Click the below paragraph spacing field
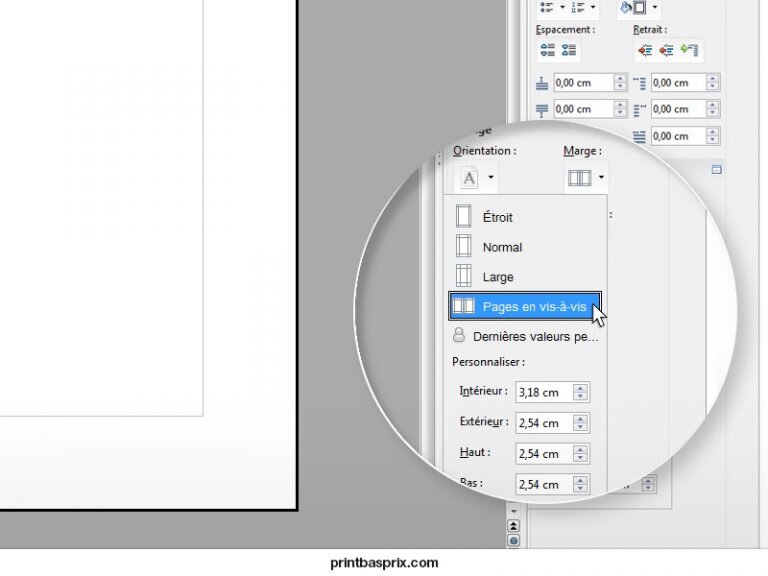Screen dimensions: 768x576 (x=583, y=109)
